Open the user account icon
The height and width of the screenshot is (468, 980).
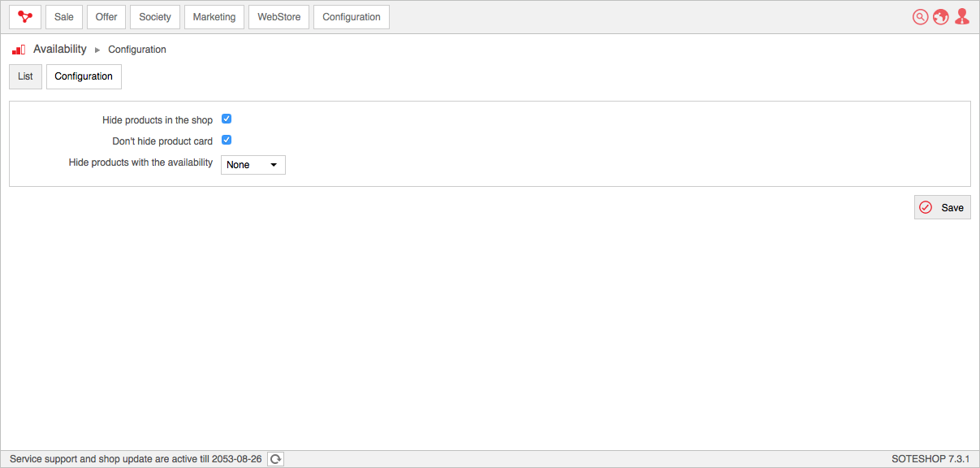pyautogui.click(x=962, y=17)
